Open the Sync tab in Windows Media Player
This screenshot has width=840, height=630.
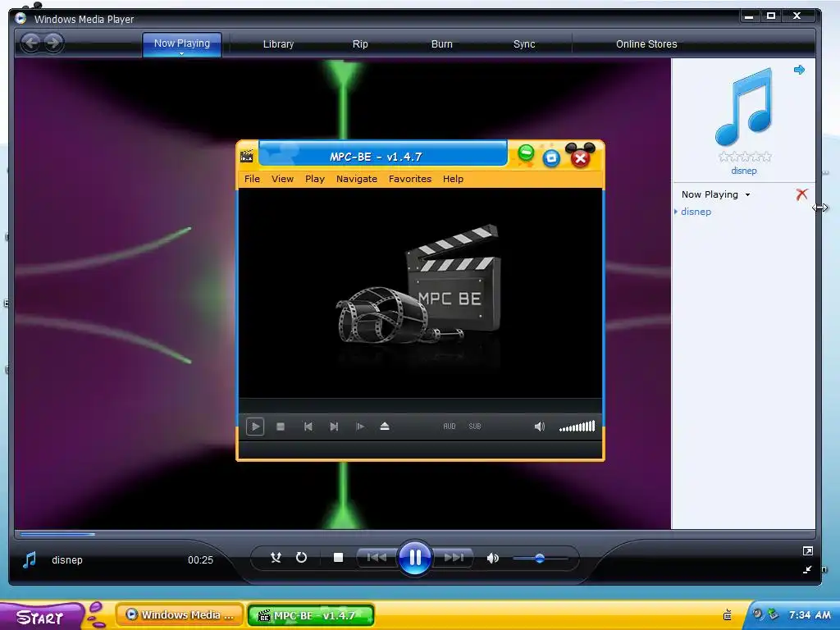pyautogui.click(x=524, y=44)
